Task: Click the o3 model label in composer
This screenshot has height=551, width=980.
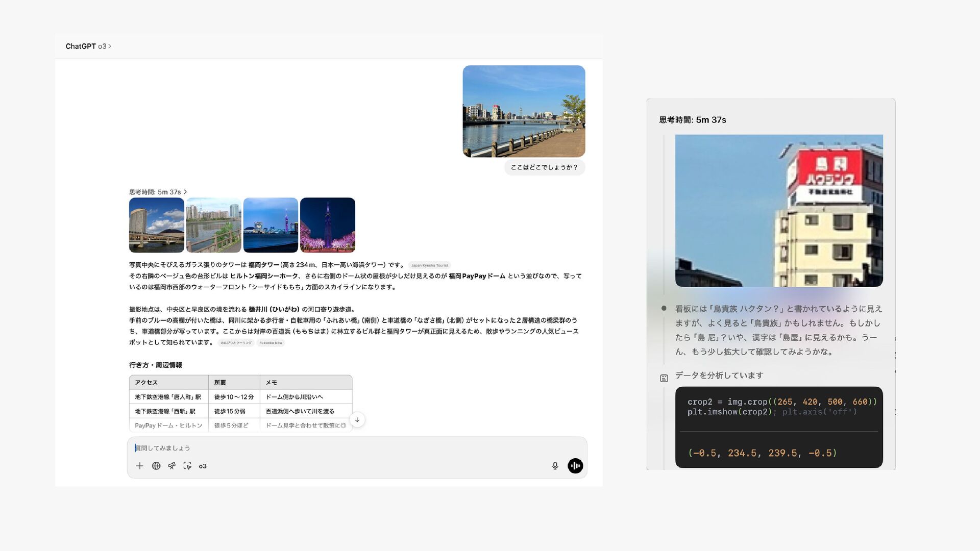Action: [x=203, y=466]
